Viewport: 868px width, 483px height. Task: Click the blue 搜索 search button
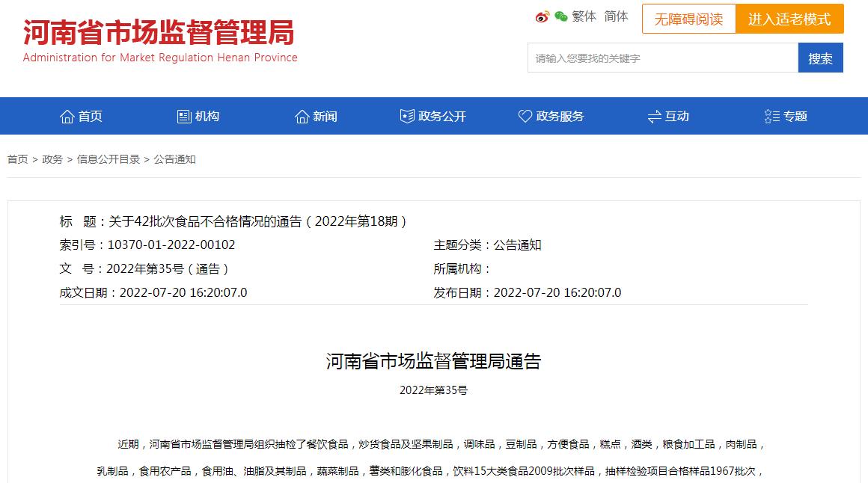coord(820,58)
